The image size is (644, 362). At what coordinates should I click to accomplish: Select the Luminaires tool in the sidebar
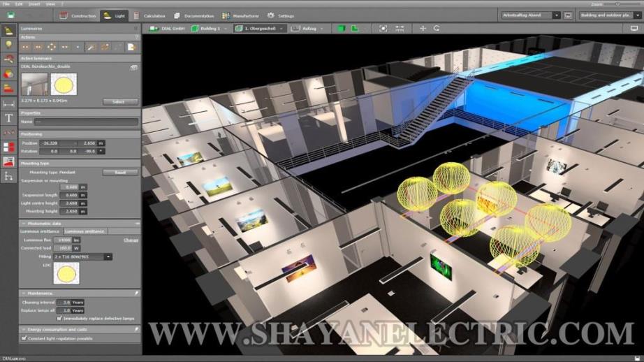[x=8, y=31]
